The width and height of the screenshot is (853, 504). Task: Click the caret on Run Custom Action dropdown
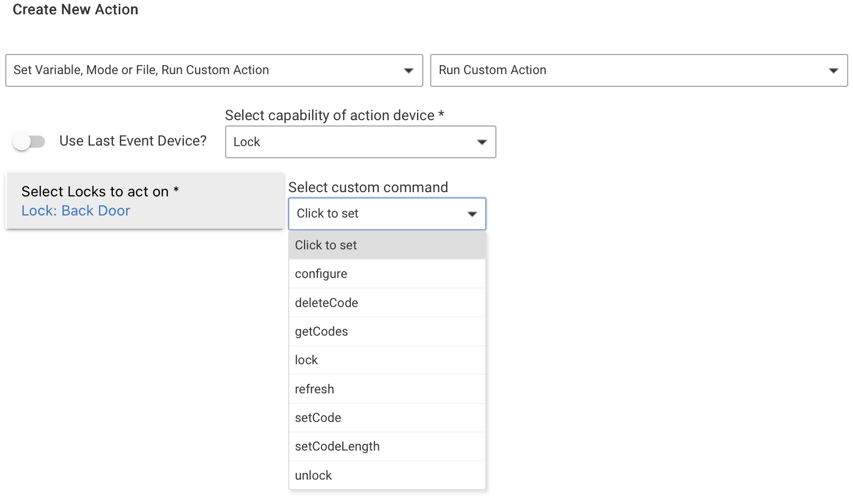(834, 70)
